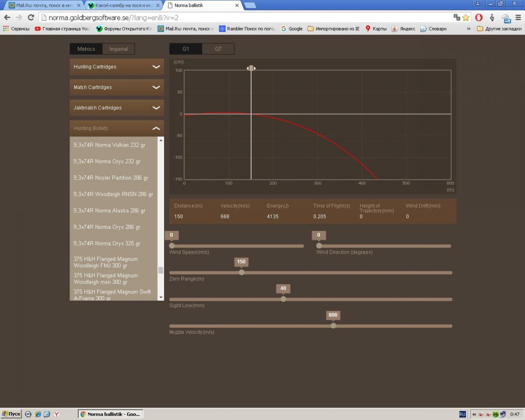The width and height of the screenshot is (525, 420).
Task: Launch Internet Explorer from quick launch
Action: click(38, 414)
